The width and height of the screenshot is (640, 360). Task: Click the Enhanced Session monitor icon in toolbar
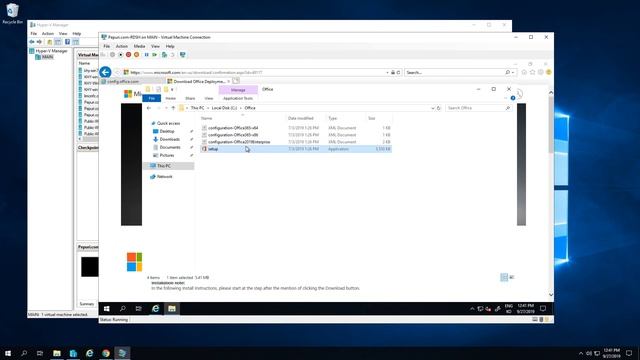(182, 55)
